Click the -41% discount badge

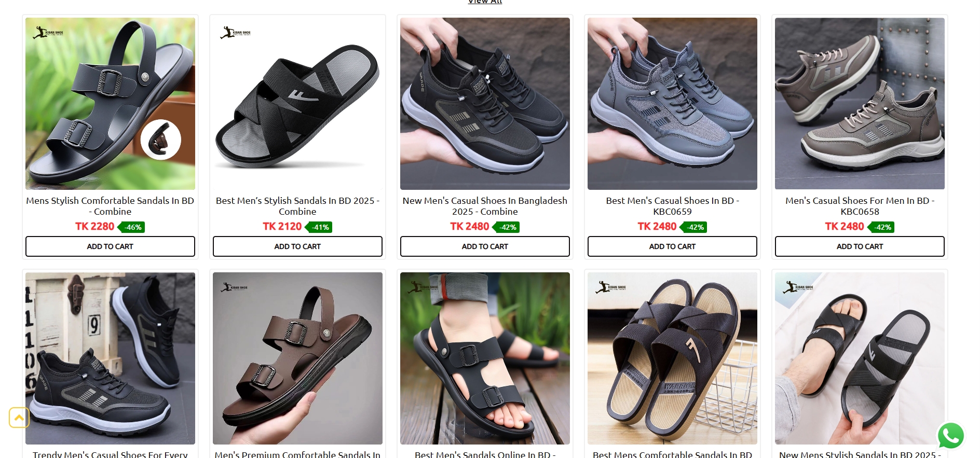(319, 227)
